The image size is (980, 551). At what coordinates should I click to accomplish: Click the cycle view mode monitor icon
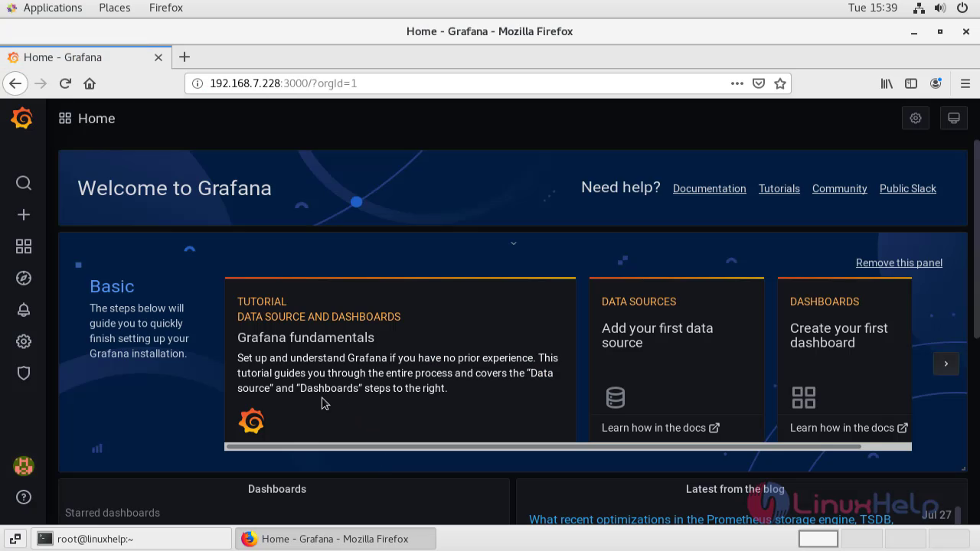point(954,119)
